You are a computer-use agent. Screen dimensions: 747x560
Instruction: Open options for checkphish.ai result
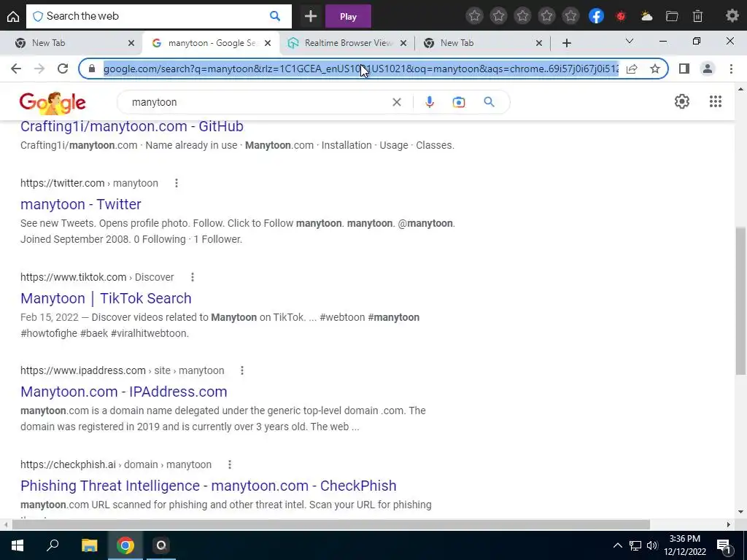pyautogui.click(x=230, y=464)
